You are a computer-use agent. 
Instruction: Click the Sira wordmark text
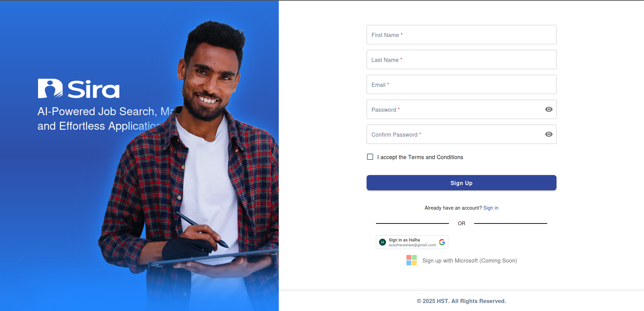coord(94,89)
